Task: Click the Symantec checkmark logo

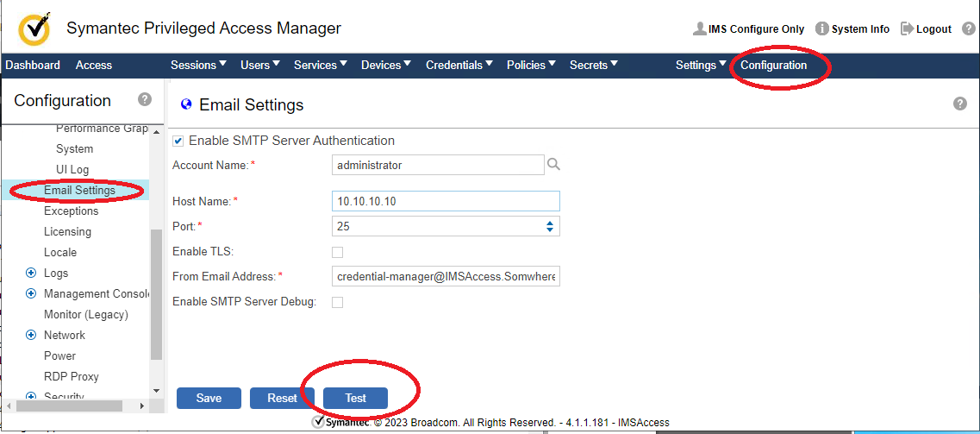Action: tap(34, 28)
